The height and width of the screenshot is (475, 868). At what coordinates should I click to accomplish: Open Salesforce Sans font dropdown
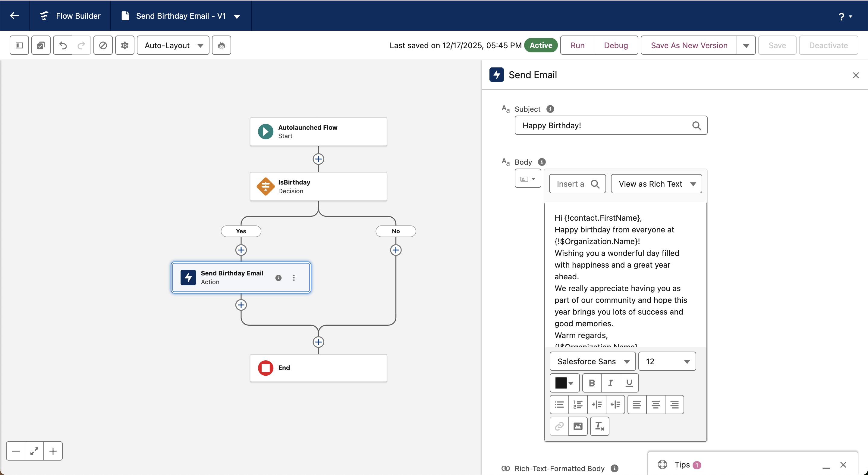[592, 361]
